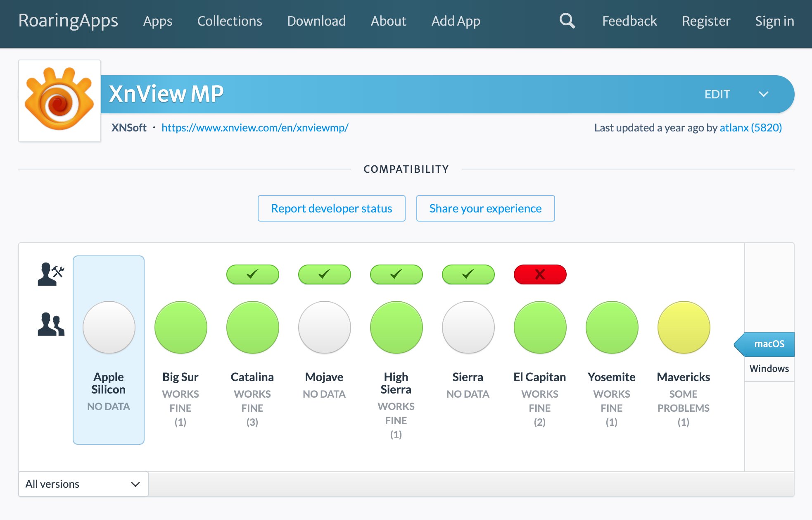Click the Sierra label

(468, 377)
